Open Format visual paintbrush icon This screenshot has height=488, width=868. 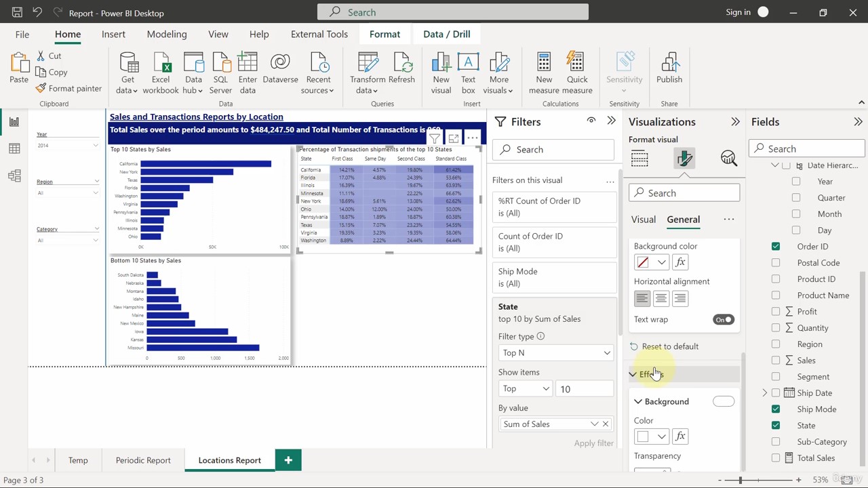684,159
